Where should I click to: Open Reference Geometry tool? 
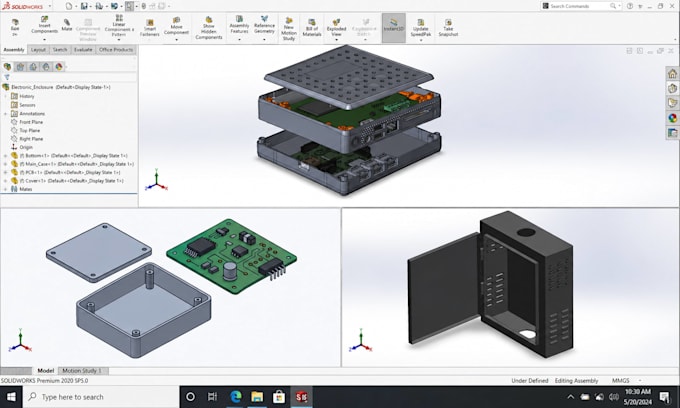coord(264,25)
